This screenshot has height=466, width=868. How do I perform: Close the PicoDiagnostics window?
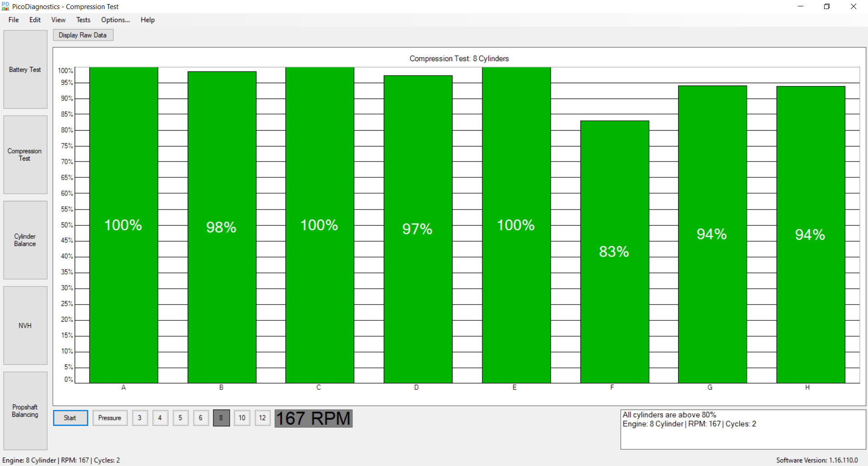[854, 6]
